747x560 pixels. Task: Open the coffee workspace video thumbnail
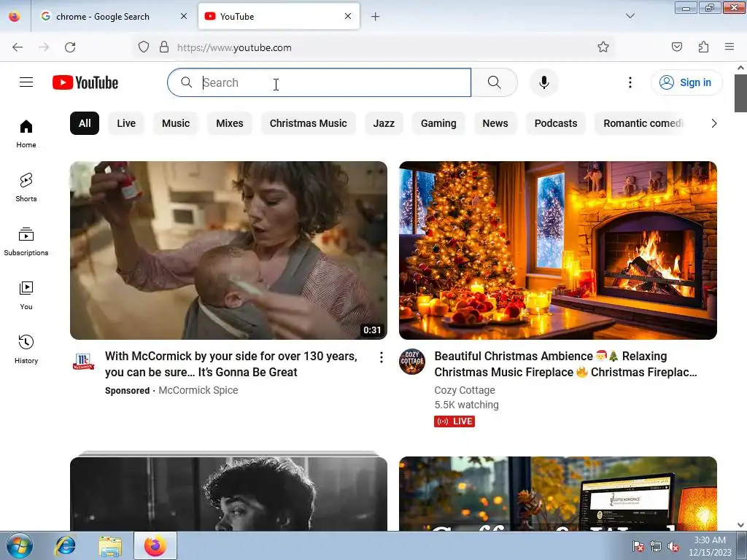tap(558, 494)
